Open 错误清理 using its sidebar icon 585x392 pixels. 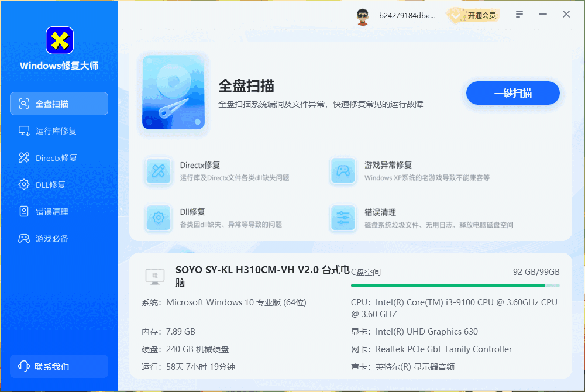(x=23, y=211)
